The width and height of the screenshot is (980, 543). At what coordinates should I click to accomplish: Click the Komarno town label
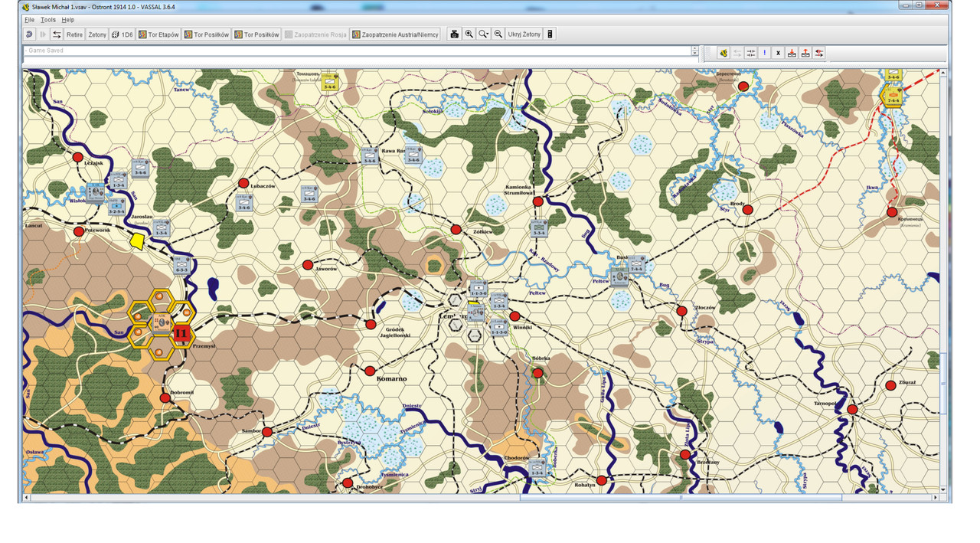[x=392, y=379]
